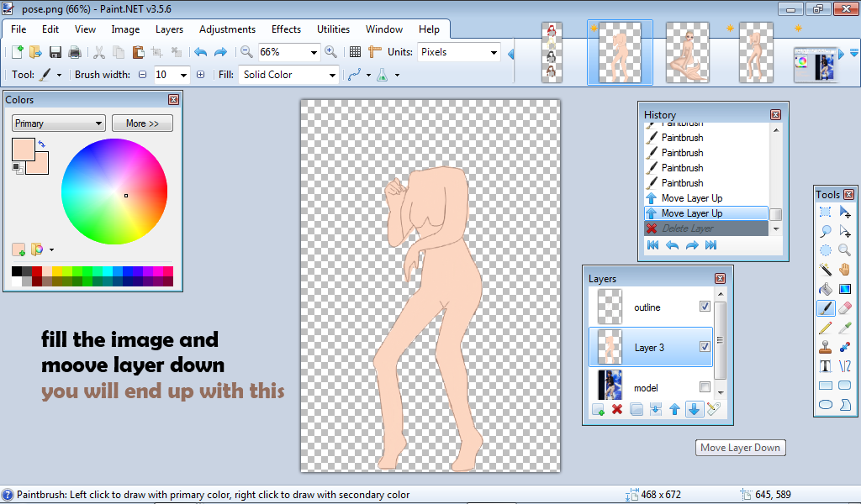Click inside the color wheel
Viewport: 861px width, 504px height.
pyautogui.click(x=114, y=192)
